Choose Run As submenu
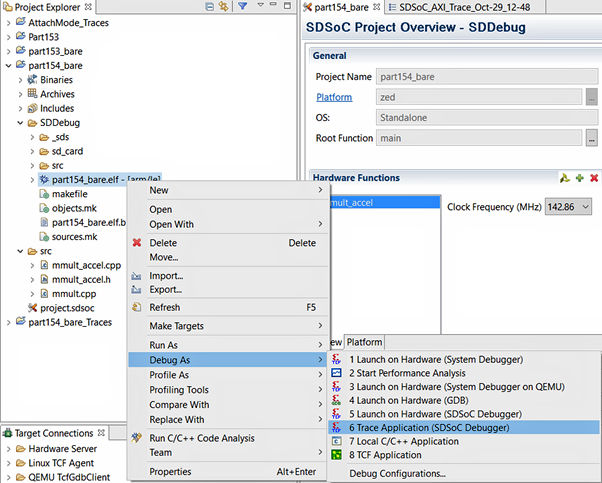Viewport: 602px width, 483px height. pyautogui.click(x=227, y=345)
